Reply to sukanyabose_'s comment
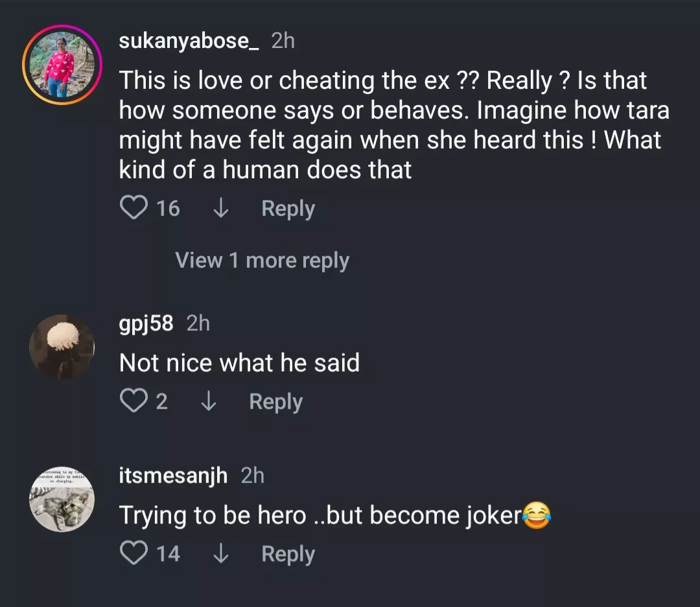This screenshot has height=607, width=700. coord(288,208)
